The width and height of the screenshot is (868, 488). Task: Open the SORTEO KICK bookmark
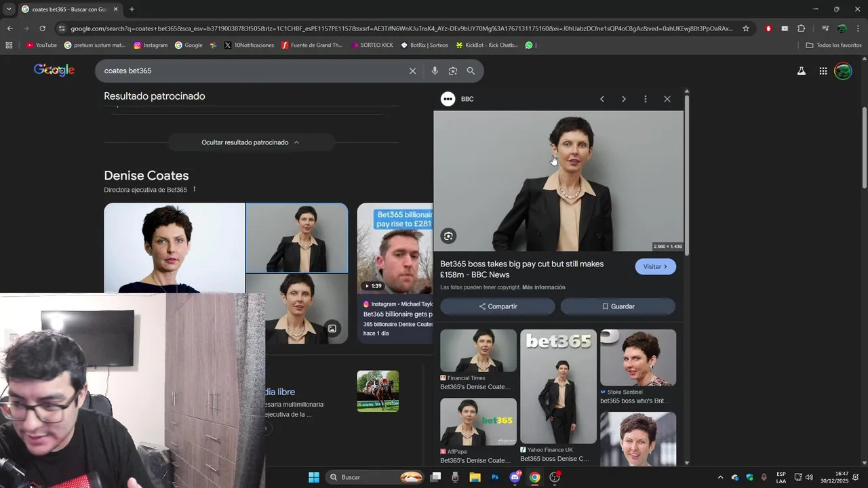click(372, 45)
